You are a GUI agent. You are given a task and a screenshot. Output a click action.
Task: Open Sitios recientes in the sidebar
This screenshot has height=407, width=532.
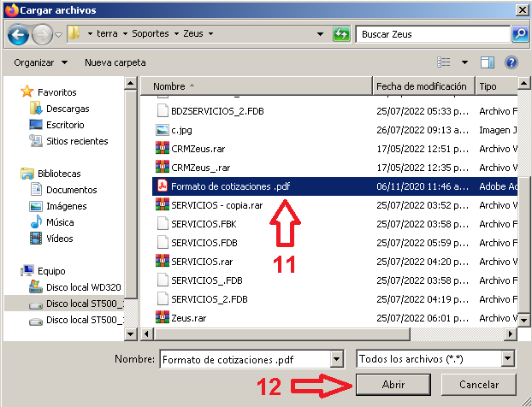(x=77, y=141)
